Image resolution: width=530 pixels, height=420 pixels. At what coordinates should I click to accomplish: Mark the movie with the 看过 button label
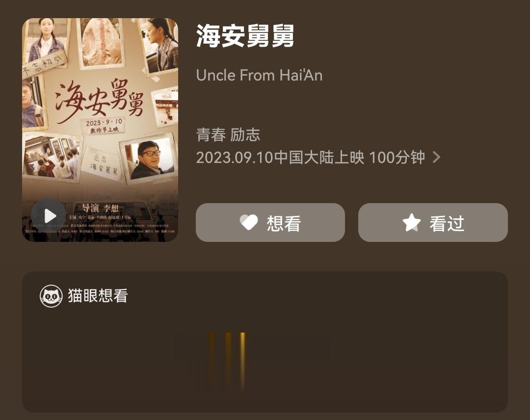(447, 223)
